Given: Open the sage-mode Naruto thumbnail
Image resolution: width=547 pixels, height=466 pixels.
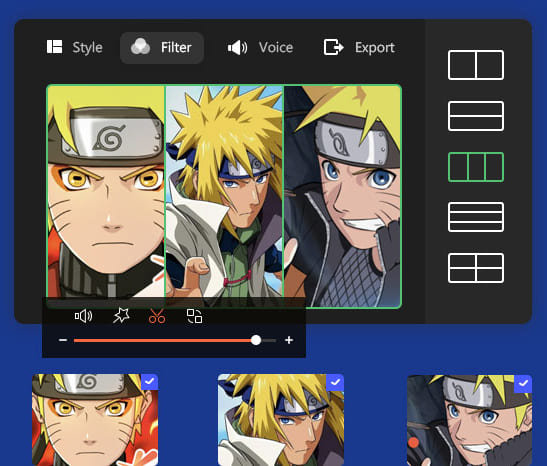Looking at the screenshot, I should pos(95,420).
